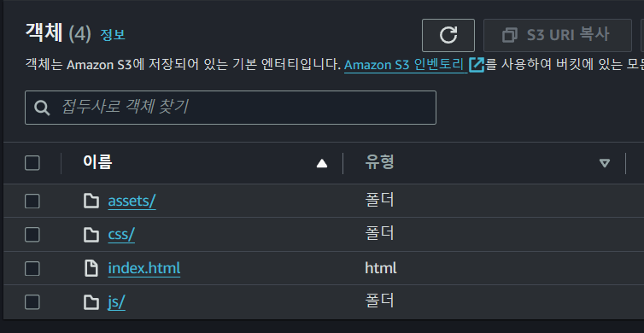Click the folder icon beside css/
This screenshot has width=644, height=333.
91,235
